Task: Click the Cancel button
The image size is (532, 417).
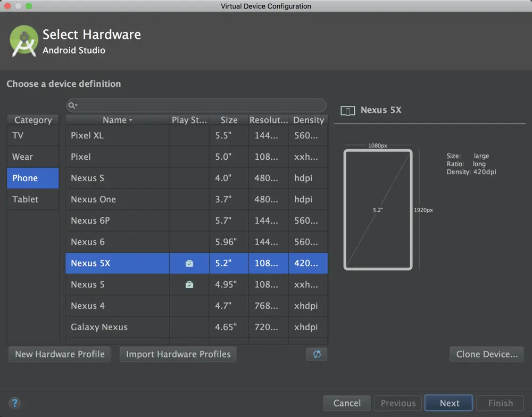Action: click(x=347, y=403)
